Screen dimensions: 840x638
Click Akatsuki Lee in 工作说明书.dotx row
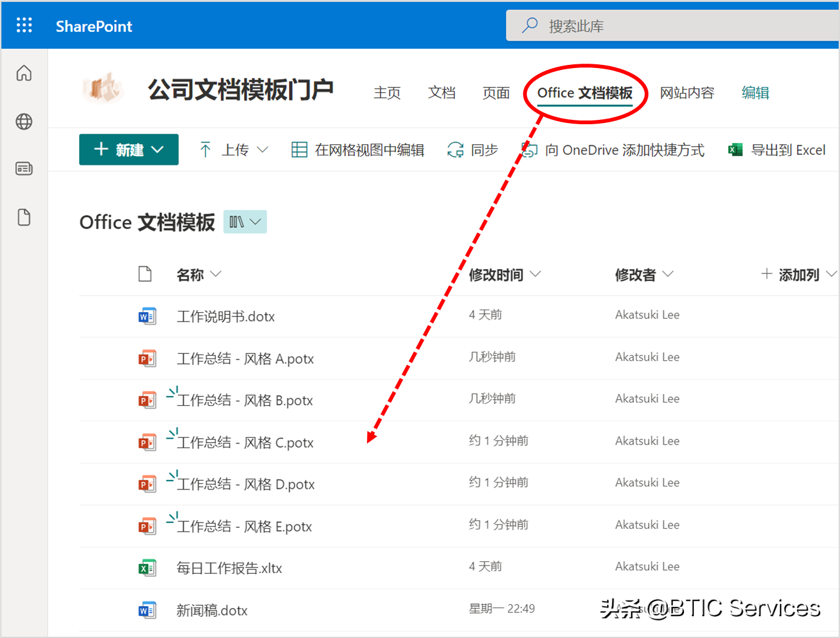(x=647, y=315)
